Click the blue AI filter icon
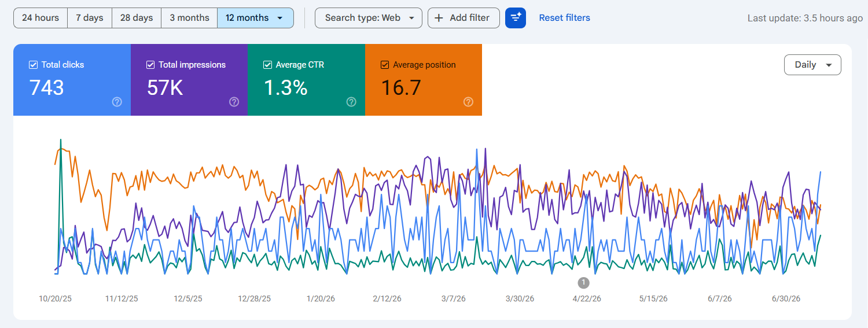 tap(516, 18)
